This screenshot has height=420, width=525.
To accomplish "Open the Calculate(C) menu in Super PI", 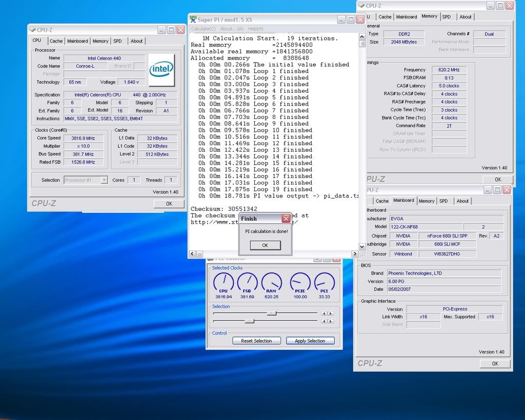I will click(203, 29).
